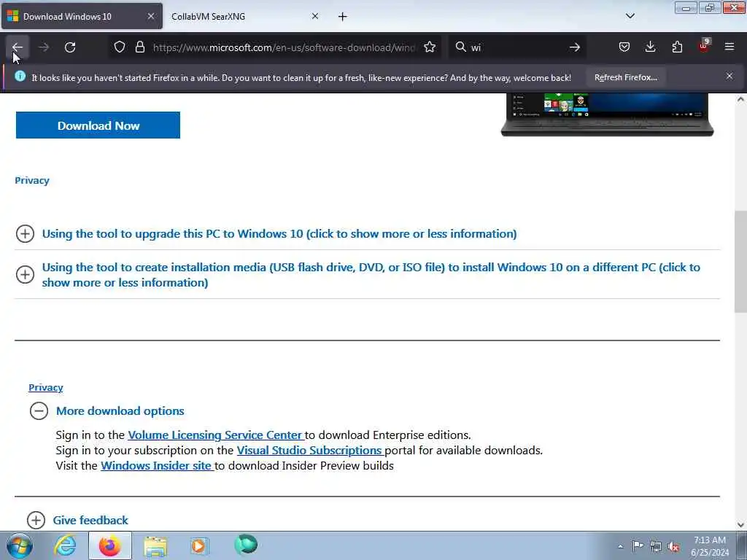This screenshot has height=560, width=747.
Task: Open the list all tabs chevron
Action: tap(630, 16)
